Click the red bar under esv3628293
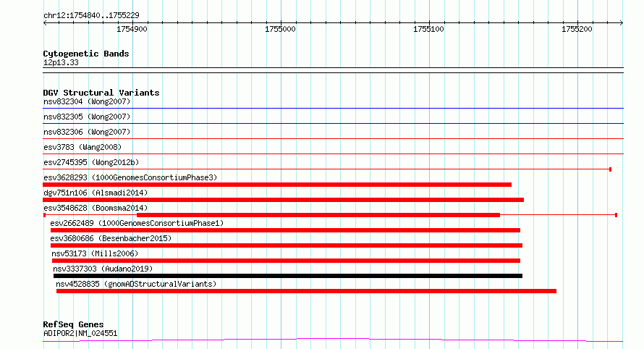This screenshot has width=644, height=349. [277, 185]
